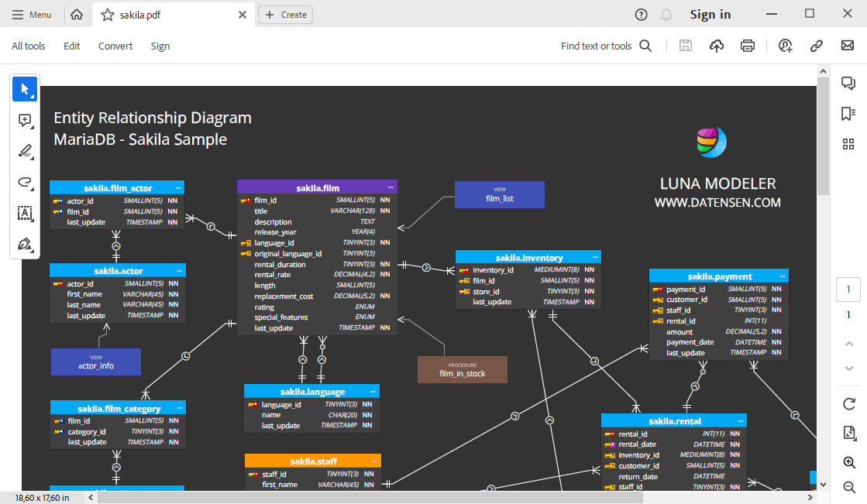Click the vertical scrollbar down arrow

coord(823,485)
